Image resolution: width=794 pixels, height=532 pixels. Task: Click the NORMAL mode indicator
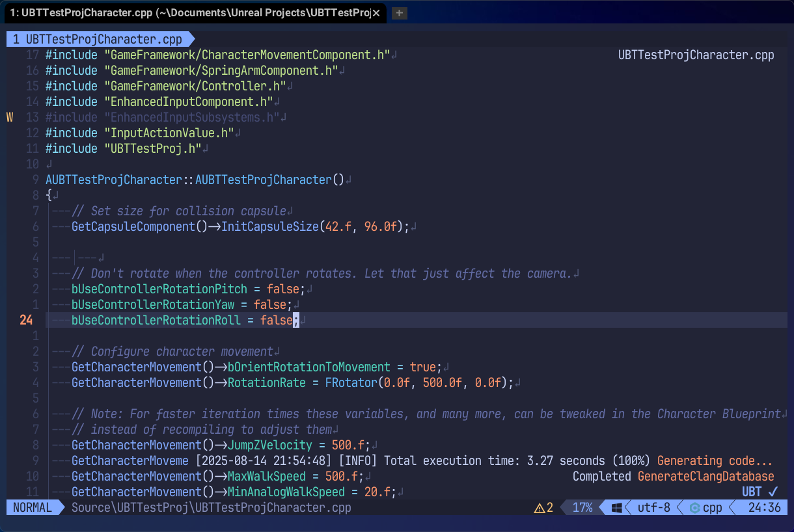[32, 508]
